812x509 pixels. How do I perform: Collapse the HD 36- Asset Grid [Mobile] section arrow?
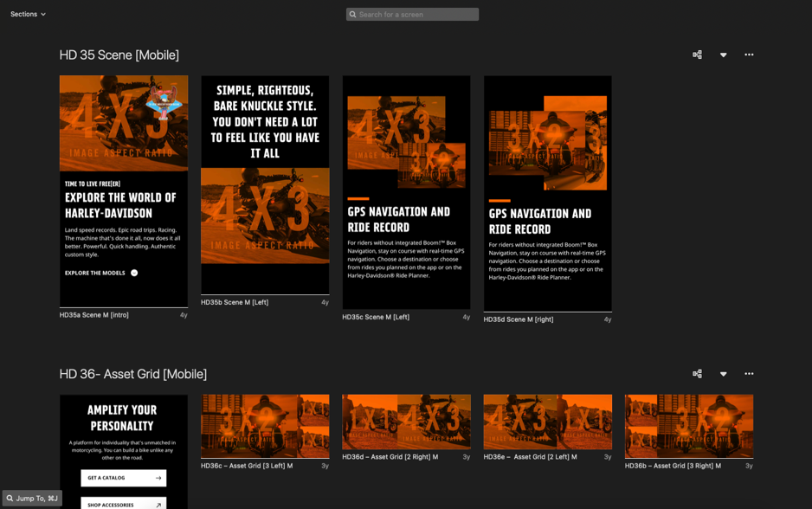724,374
